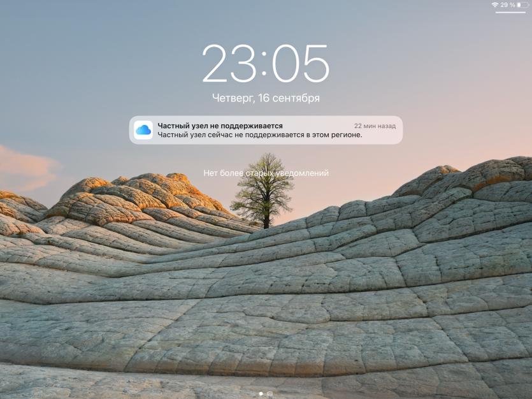Tap the white current-page dot

261,393
